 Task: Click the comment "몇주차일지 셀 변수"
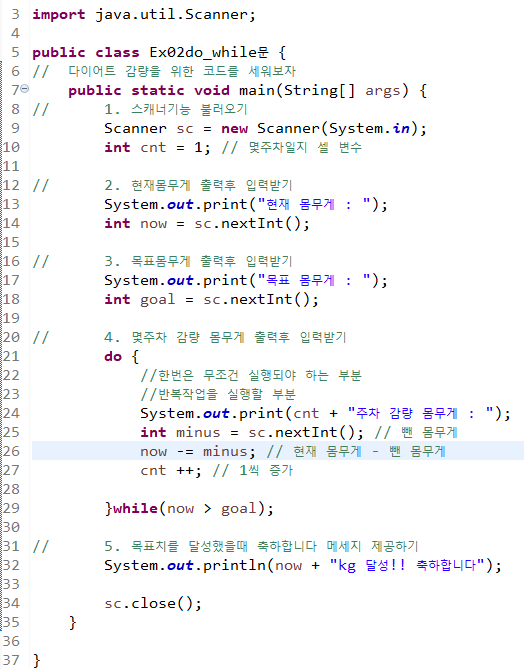click(x=305, y=147)
